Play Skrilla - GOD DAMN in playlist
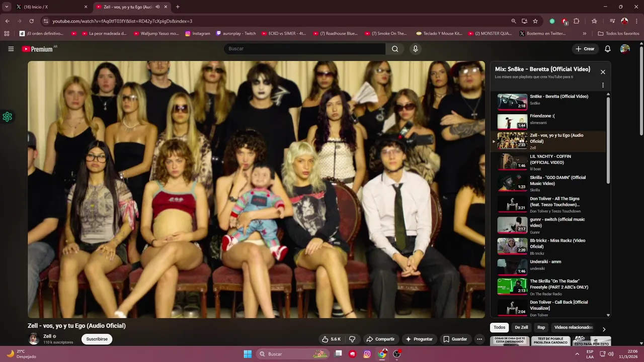 548,183
